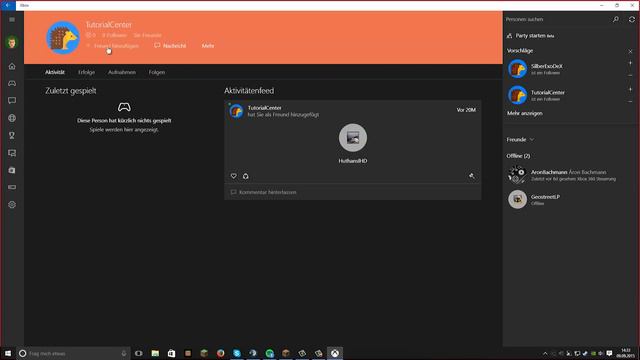The height and width of the screenshot is (360, 640).
Task: Open Messages from the sidebar speech bubble
Action: pyautogui.click(x=12, y=100)
